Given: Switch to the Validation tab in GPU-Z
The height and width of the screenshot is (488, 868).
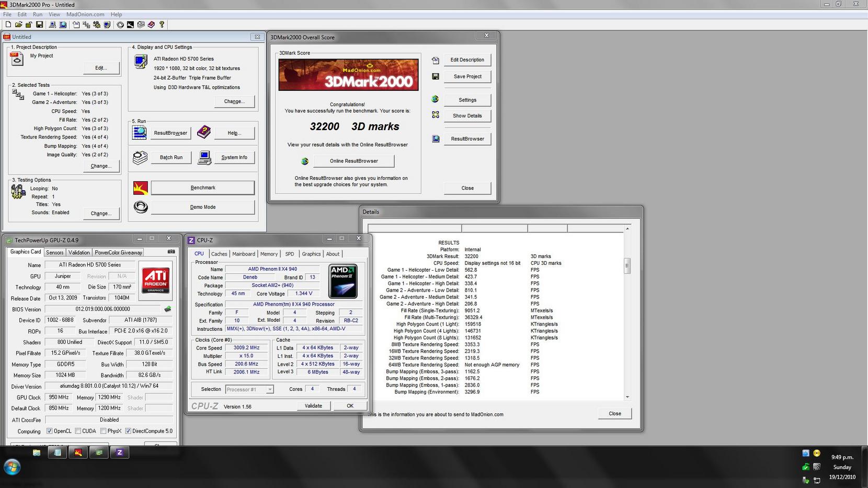Looking at the screenshot, I should tap(79, 252).
